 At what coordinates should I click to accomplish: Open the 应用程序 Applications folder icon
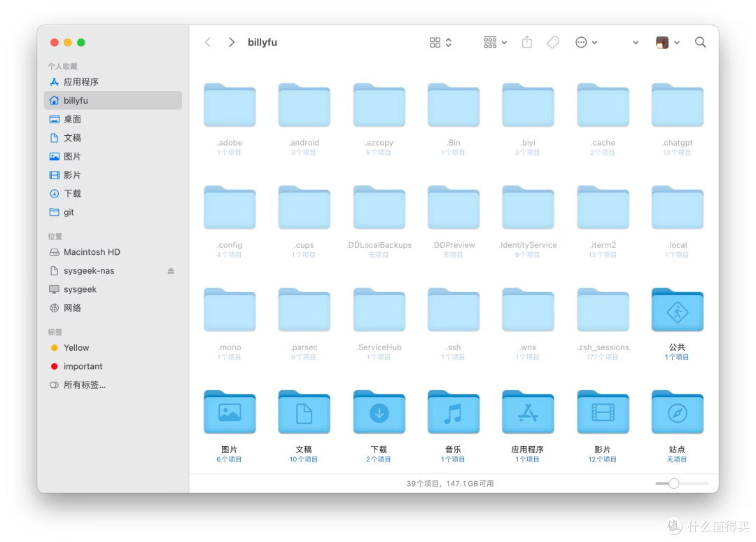pos(528,412)
